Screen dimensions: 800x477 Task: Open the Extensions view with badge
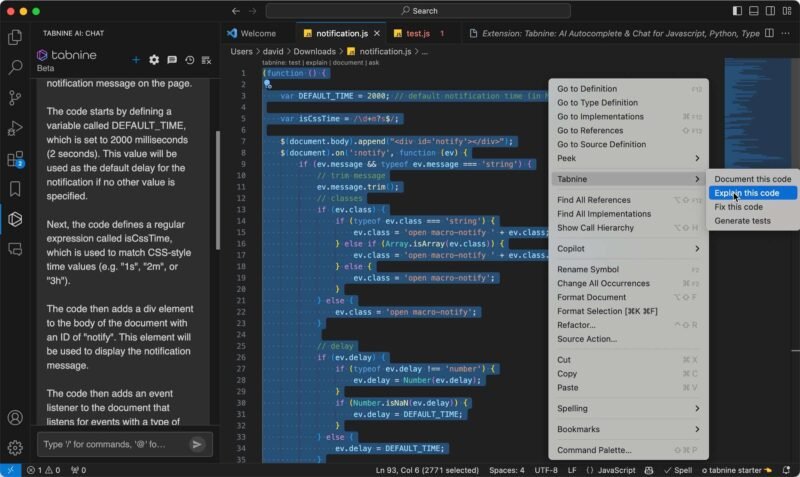pyautogui.click(x=15, y=159)
